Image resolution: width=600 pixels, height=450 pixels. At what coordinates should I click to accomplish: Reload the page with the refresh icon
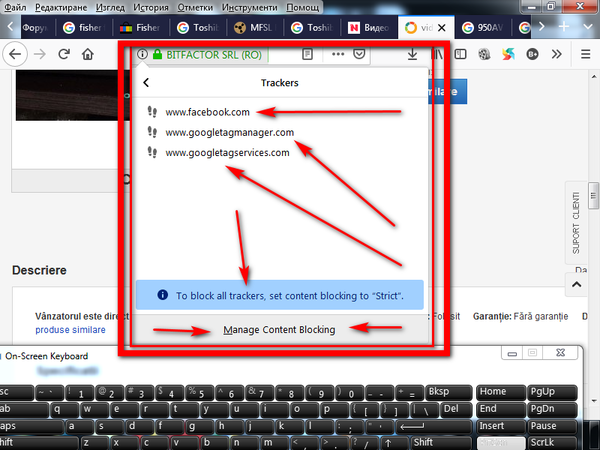(64, 54)
